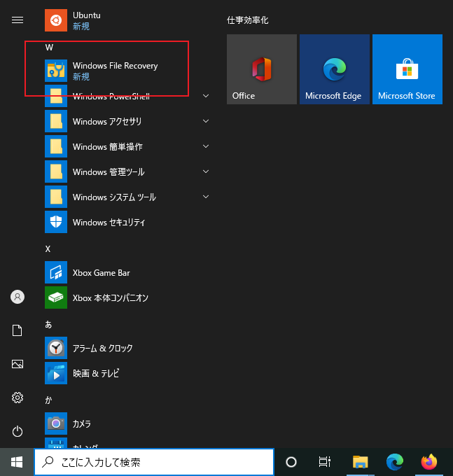
Task: Expand the Windows アクセサリ folder
Action: (206, 122)
